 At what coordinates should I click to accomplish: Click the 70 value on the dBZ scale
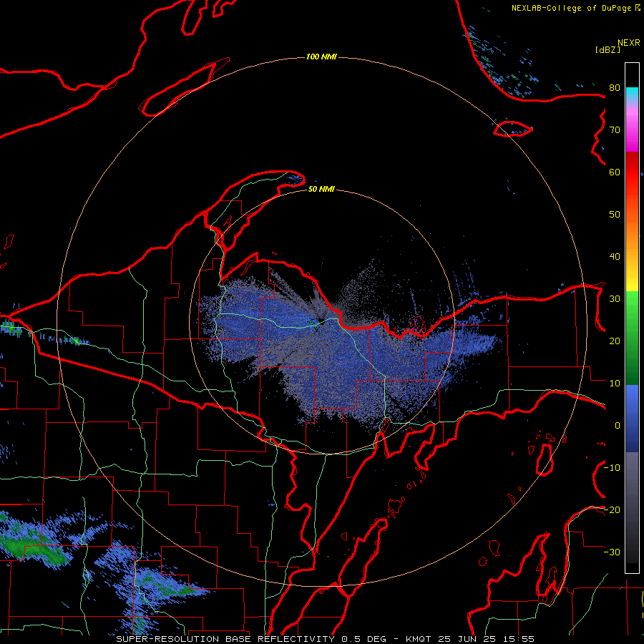(615, 130)
